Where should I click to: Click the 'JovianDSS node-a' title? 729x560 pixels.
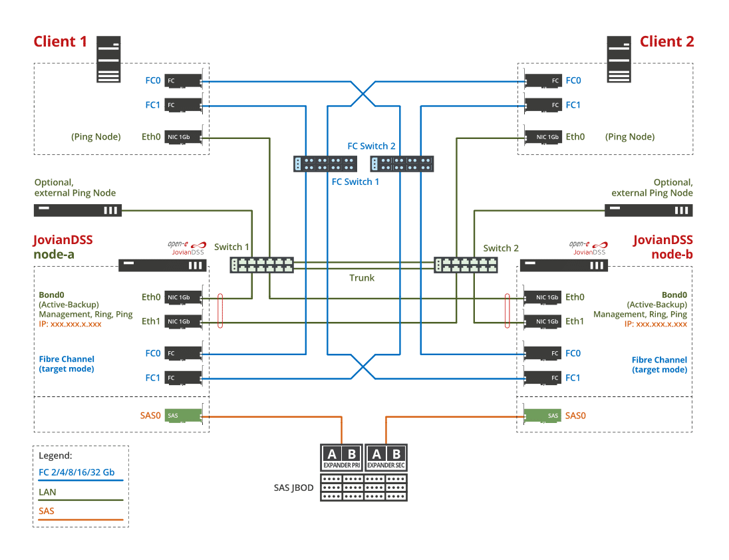63,247
